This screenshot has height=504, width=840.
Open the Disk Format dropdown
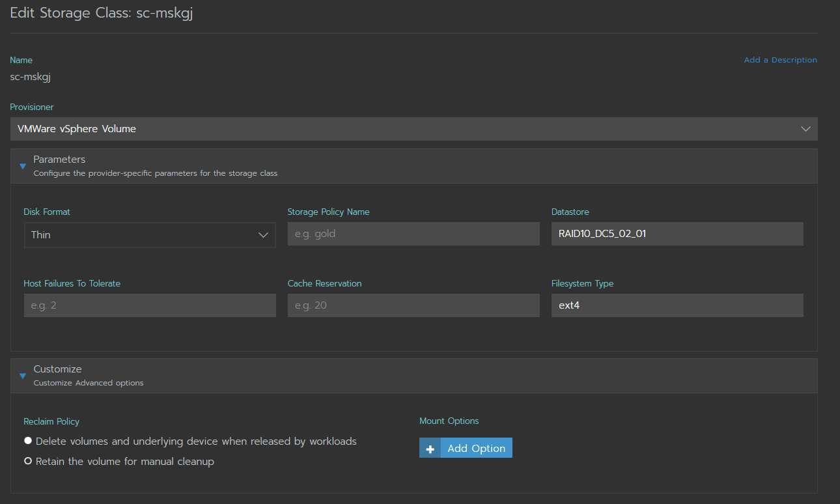click(x=150, y=234)
